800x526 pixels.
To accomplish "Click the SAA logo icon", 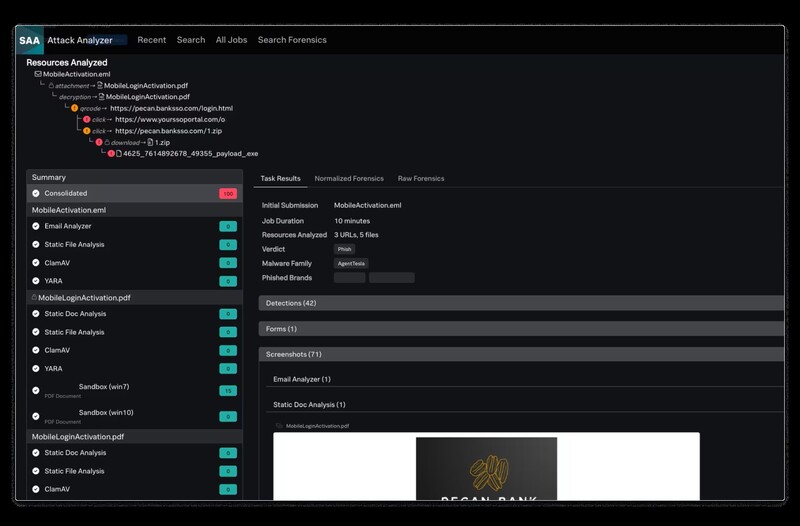I will tap(30, 40).
